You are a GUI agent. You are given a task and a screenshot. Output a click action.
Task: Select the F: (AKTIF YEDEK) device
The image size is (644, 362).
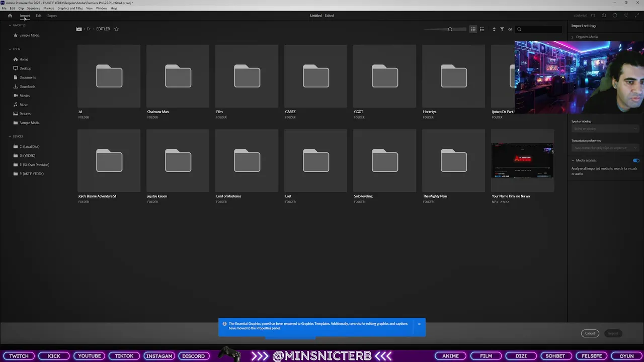point(29,173)
